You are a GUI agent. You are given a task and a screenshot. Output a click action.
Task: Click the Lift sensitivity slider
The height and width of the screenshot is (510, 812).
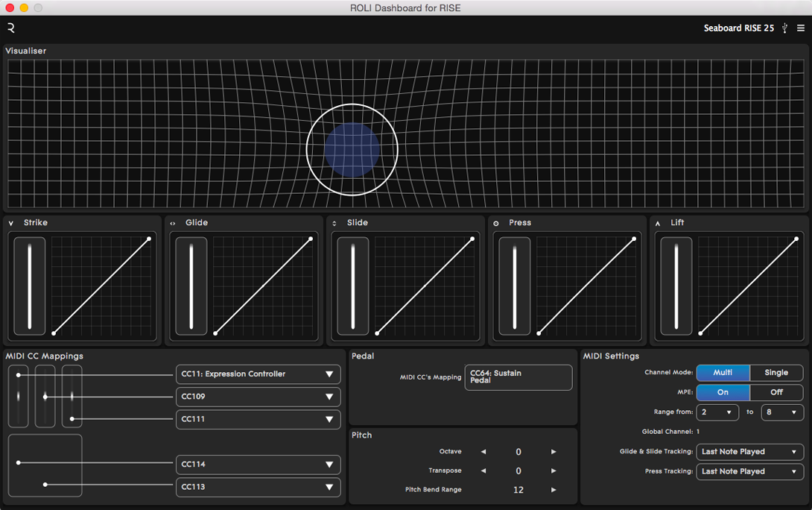[676, 286]
